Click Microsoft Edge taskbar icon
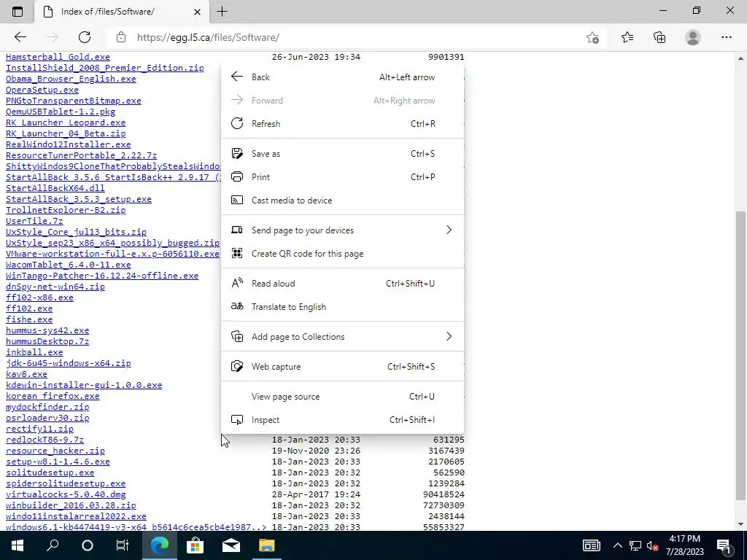747x560 pixels. pos(160,545)
